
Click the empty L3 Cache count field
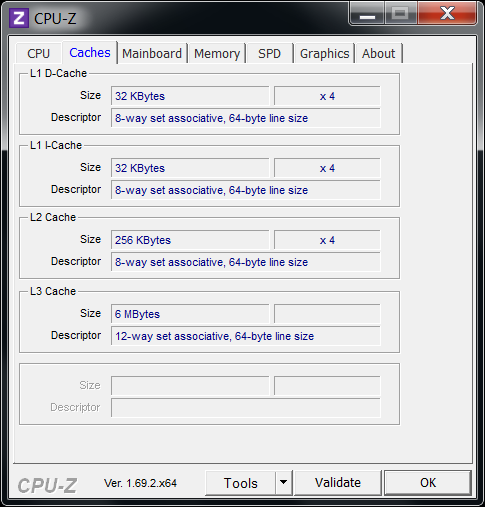point(327,314)
